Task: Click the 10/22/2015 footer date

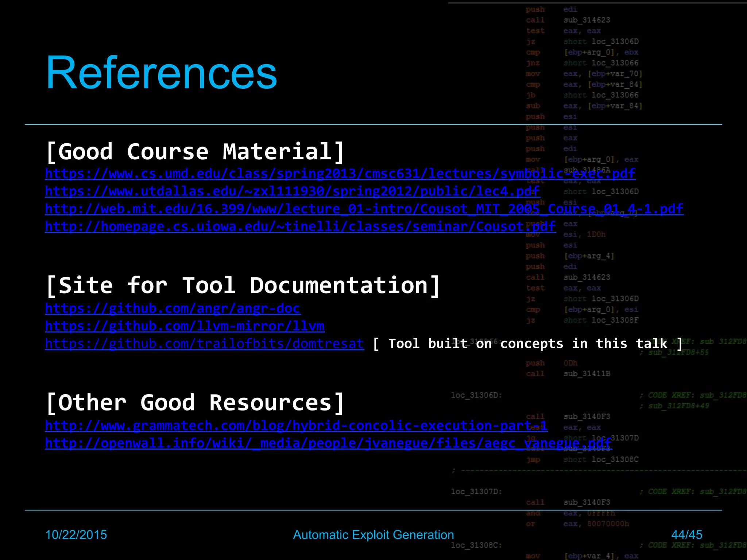Action: point(76,535)
